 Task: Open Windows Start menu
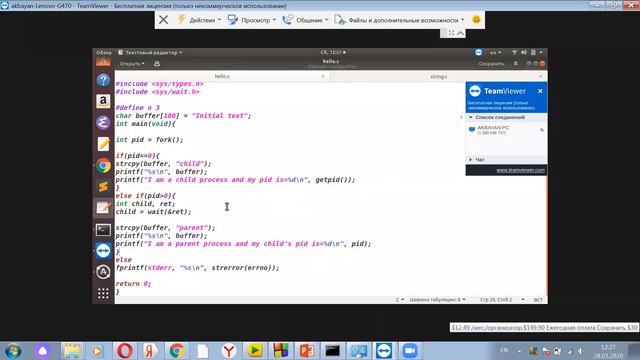click(x=13, y=351)
